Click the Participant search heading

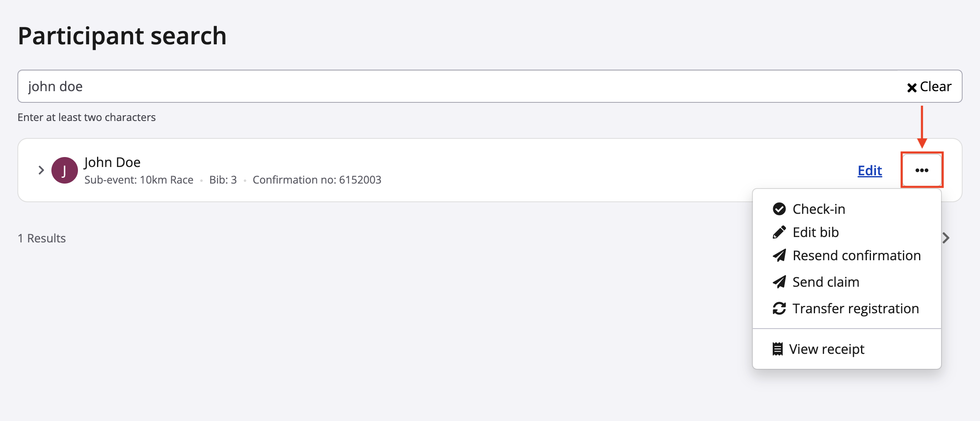point(122,36)
